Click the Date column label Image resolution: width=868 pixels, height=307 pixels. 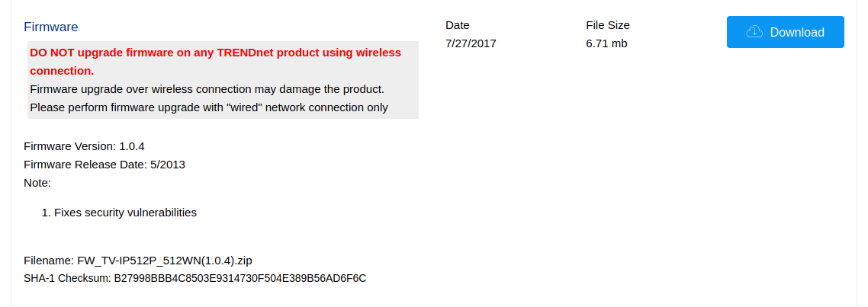click(x=458, y=25)
